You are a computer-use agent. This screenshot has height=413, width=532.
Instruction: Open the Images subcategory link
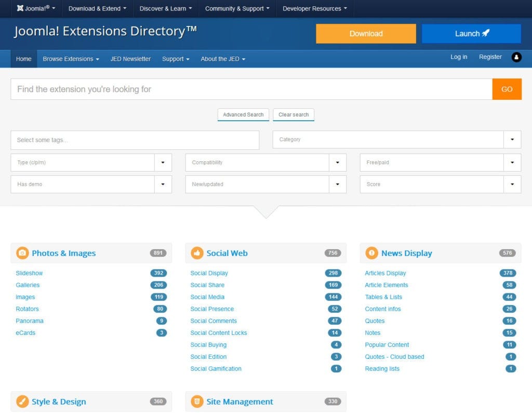(25, 297)
